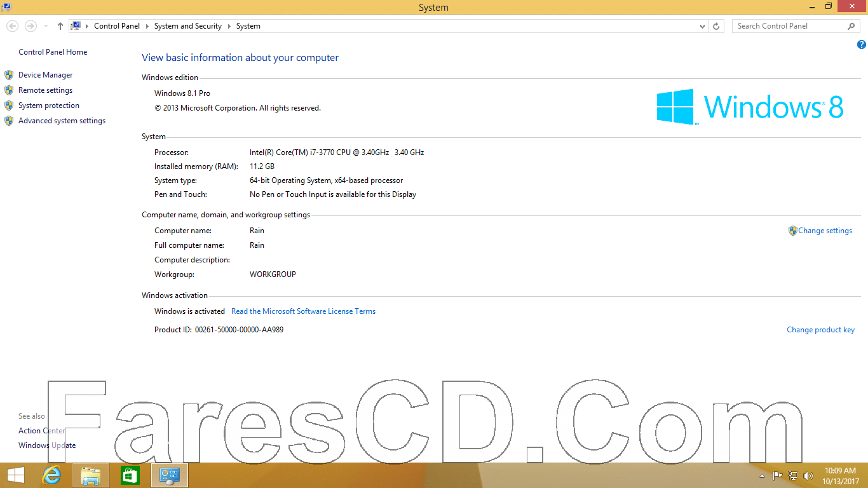Open the recent locations dropdown arrow

pyautogui.click(x=46, y=26)
